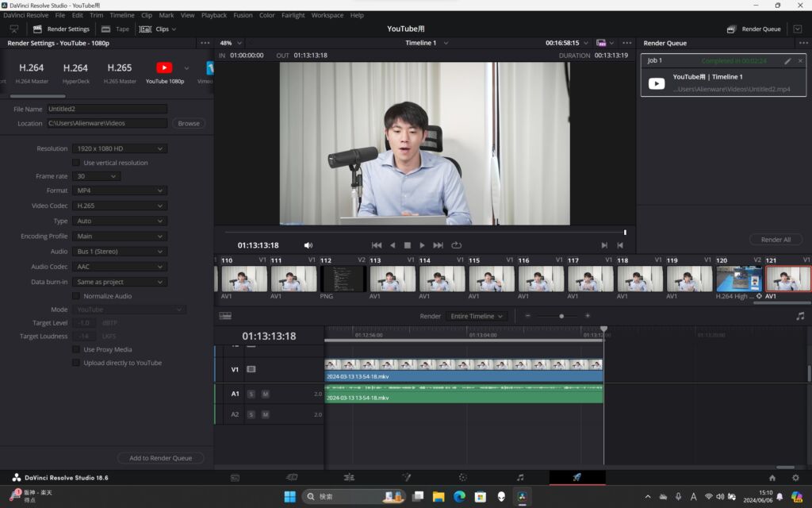Check Use Proxy Media
The image size is (812, 508).
click(x=76, y=349)
